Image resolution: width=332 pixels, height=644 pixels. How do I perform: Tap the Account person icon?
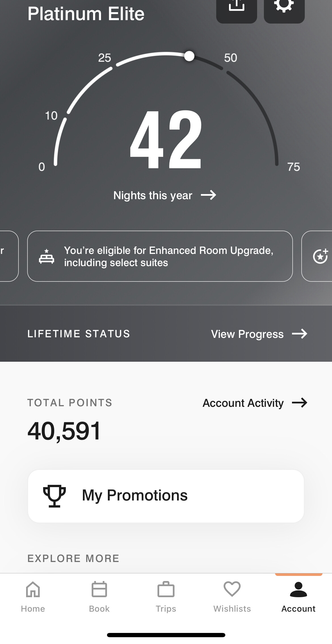[x=298, y=590]
